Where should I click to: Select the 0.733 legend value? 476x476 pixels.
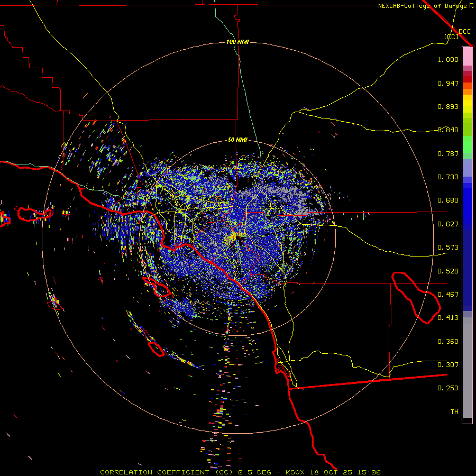[x=448, y=177]
